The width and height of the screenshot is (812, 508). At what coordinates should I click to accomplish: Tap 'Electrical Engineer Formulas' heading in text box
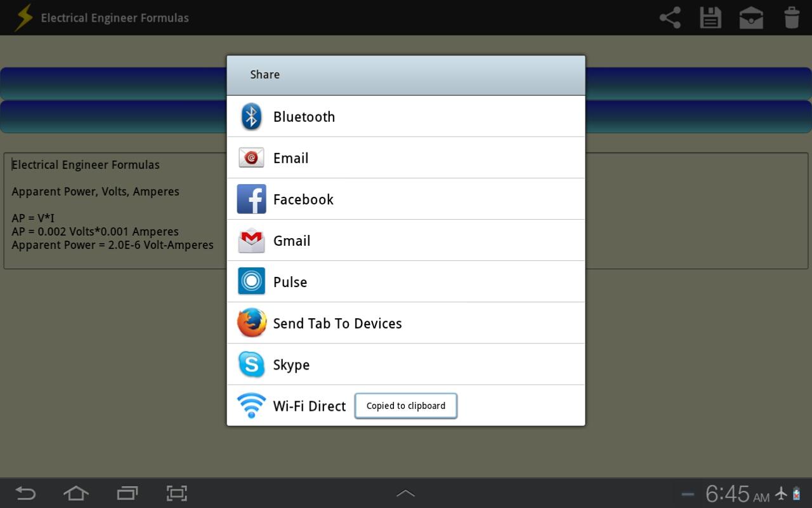[86, 164]
